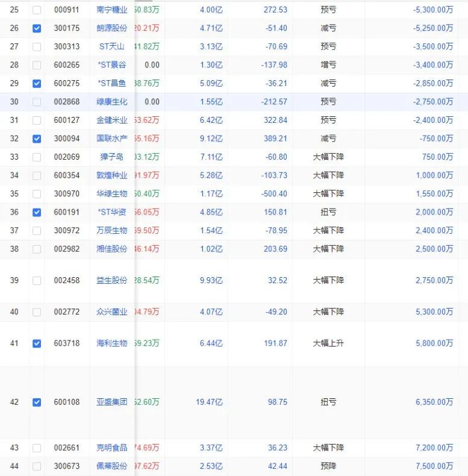
Task: Uncheck the 亚盛集团 row checkbox
Action: point(37,402)
